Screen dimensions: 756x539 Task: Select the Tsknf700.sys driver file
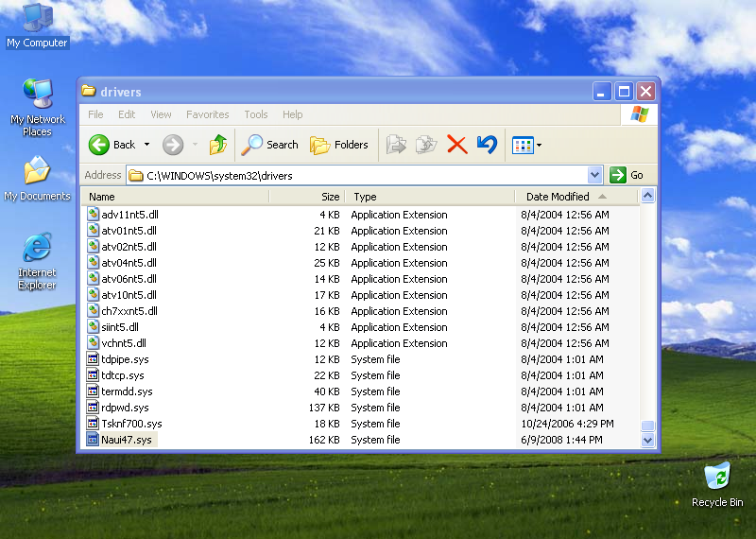point(131,424)
